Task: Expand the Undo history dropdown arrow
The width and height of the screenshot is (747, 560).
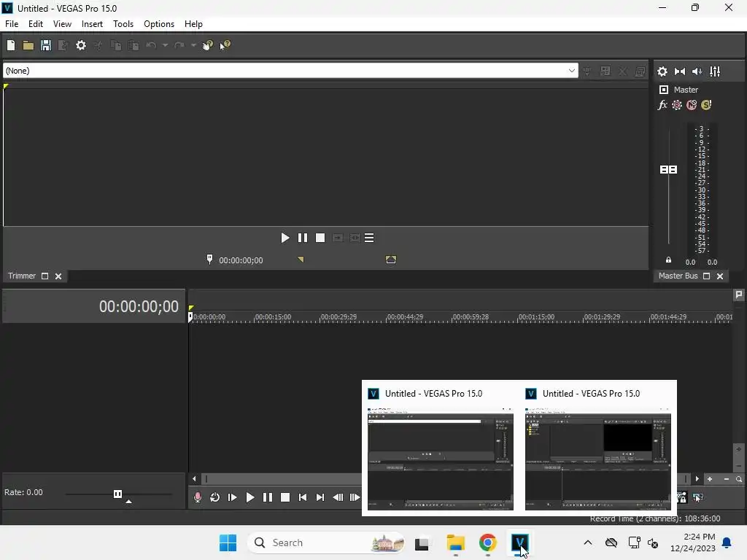Action: click(165, 45)
